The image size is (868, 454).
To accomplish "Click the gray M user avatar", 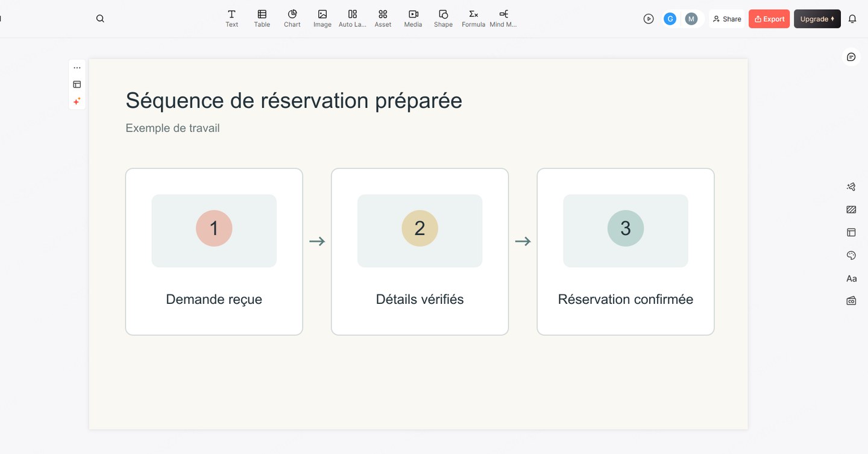I will 691,19.
